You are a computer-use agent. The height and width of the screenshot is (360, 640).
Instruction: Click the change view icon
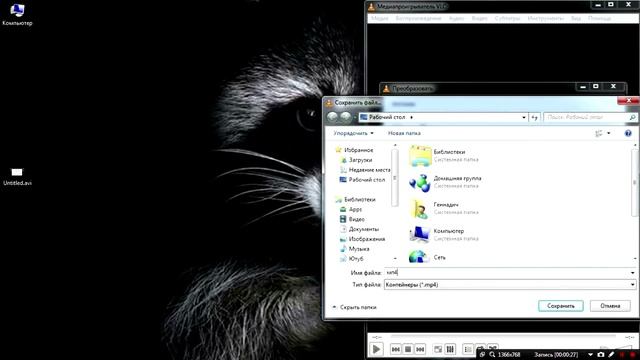click(x=599, y=133)
